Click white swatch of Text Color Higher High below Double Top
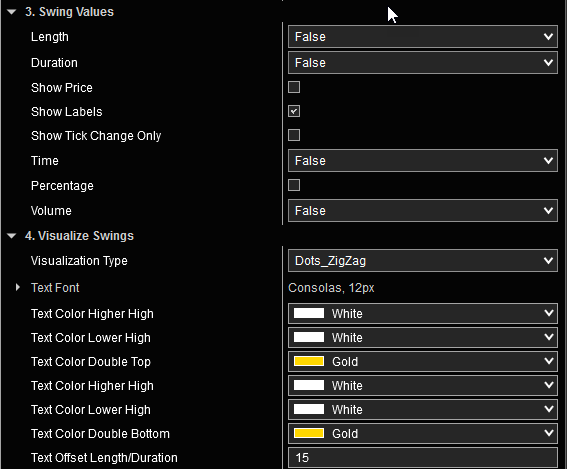This screenshot has width=567, height=469. [309, 385]
